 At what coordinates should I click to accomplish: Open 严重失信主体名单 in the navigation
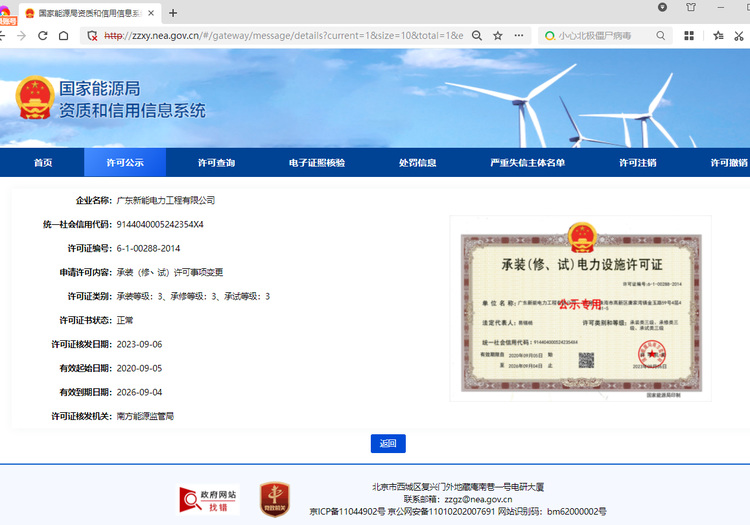[528, 163]
